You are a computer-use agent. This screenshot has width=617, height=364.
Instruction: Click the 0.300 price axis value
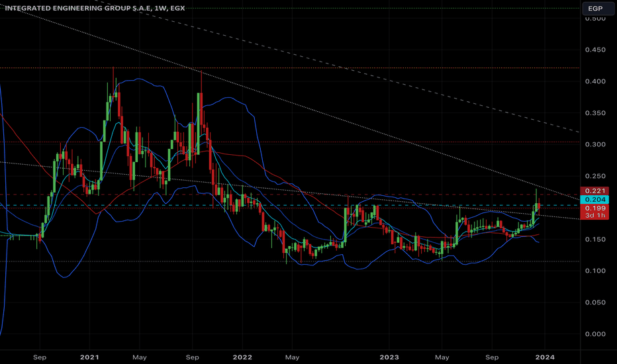coord(595,144)
